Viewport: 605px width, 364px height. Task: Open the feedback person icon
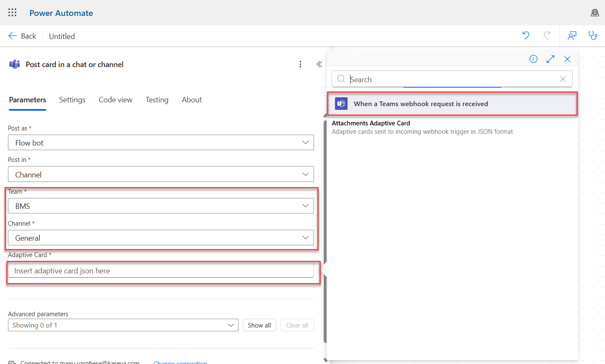572,36
